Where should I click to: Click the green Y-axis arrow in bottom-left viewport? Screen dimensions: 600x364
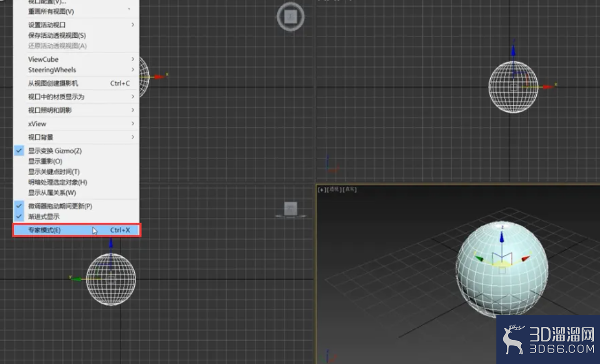coord(76,279)
